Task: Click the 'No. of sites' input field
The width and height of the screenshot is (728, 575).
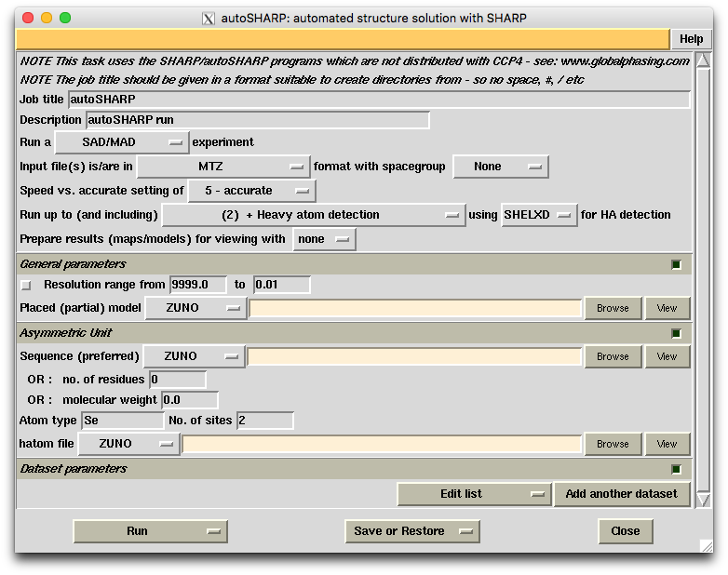Action: point(265,421)
